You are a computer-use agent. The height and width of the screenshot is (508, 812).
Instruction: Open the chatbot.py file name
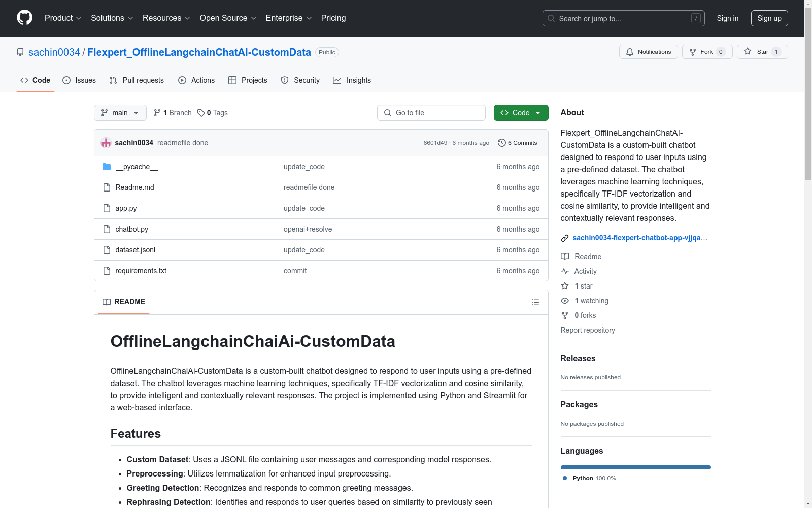point(132,229)
